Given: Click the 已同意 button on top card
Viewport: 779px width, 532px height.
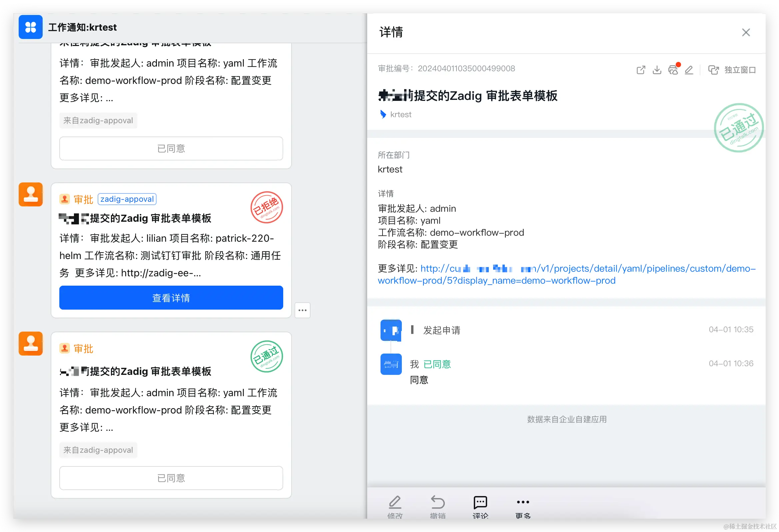Looking at the screenshot, I should coord(171,148).
